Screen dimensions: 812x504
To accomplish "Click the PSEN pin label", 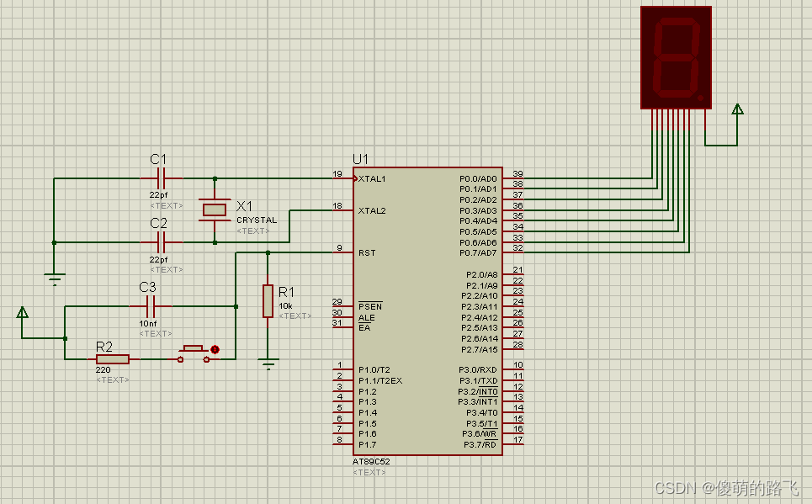I will [370, 306].
